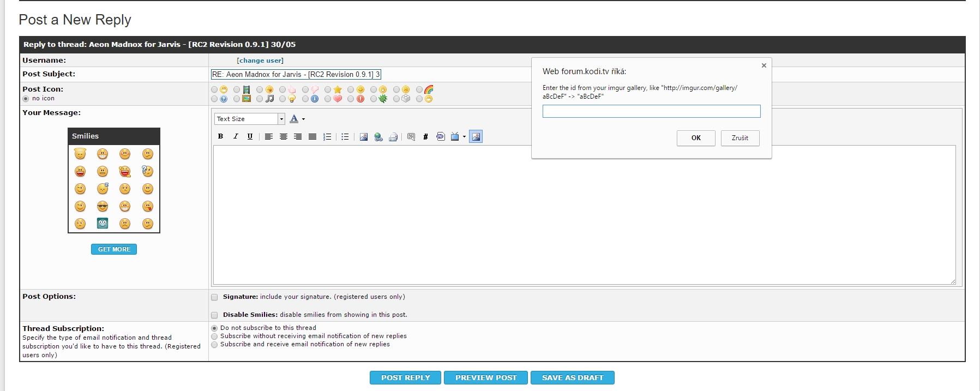Viewport: 980px width, 391px height.
Task: Select subscribe and receive email notification
Action: (x=214, y=345)
